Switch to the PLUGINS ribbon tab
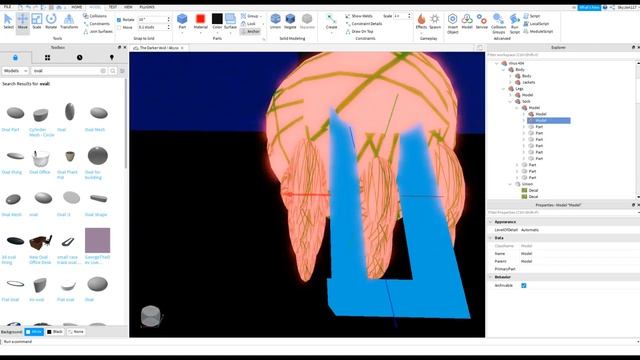Image resolution: width=640 pixels, height=360 pixels. click(147, 7)
